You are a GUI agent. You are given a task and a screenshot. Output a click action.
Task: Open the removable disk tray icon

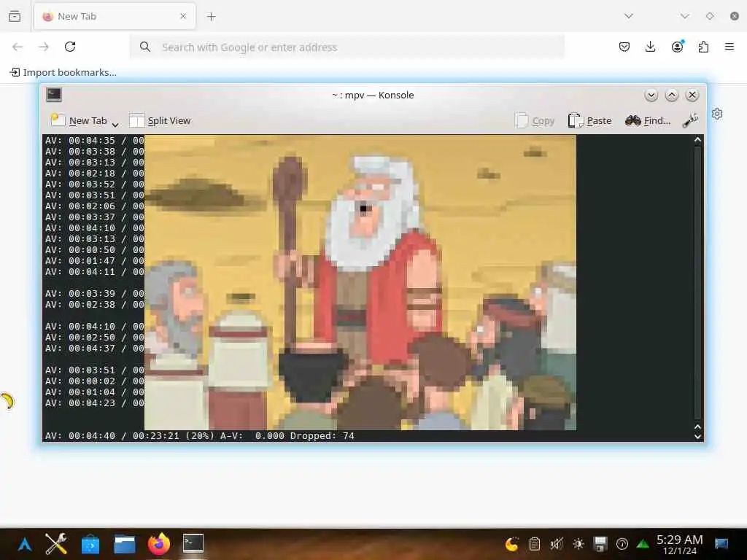click(x=600, y=544)
